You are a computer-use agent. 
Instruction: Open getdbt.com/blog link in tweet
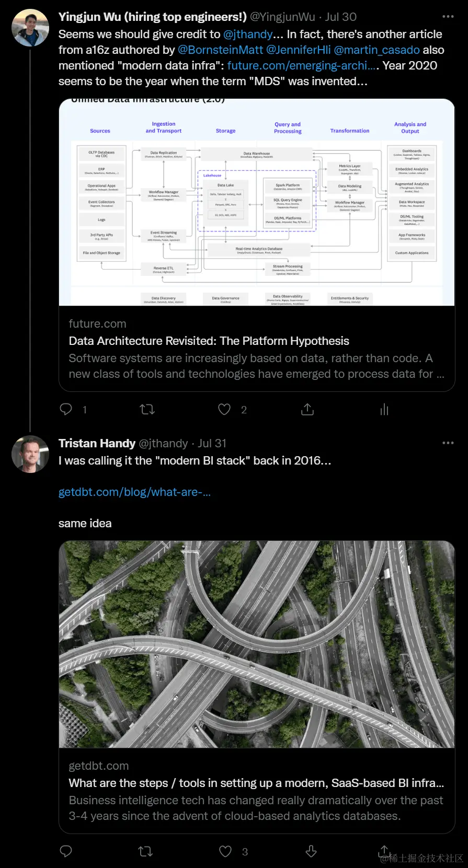pos(134,492)
